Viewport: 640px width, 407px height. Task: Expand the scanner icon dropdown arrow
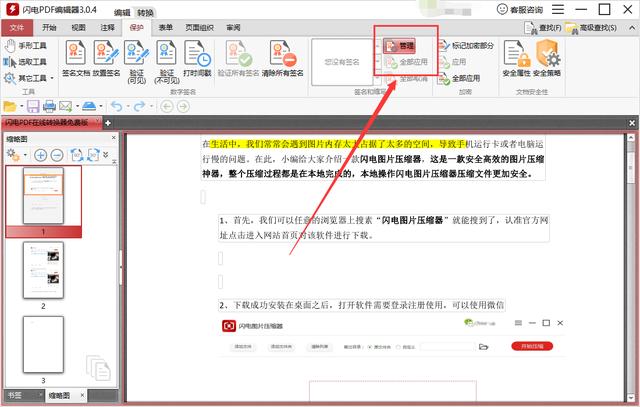coord(101,107)
